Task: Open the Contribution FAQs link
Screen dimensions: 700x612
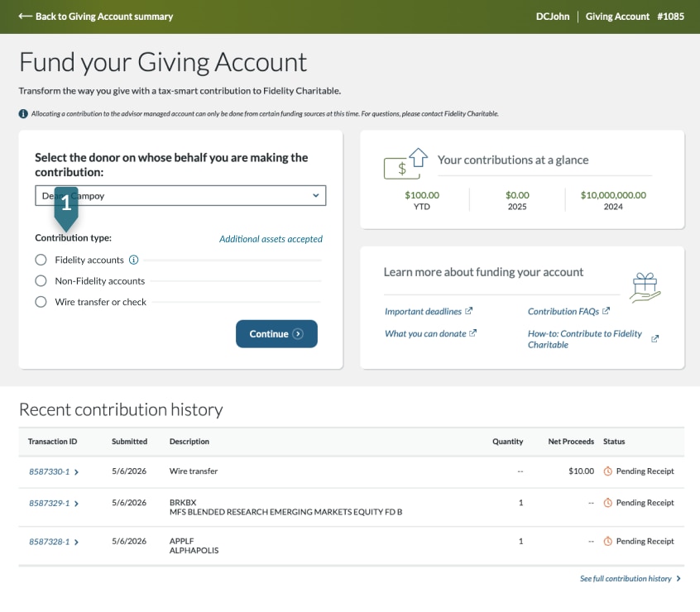Action: tap(563, 311)
